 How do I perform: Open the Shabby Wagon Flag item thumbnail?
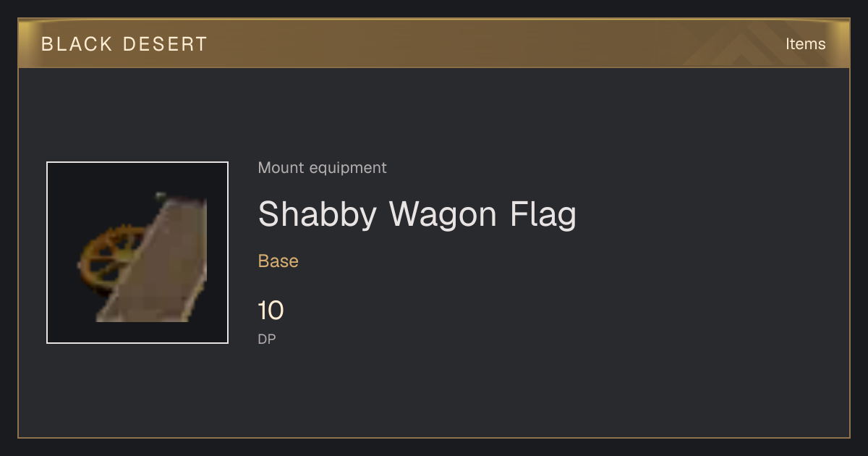(137, 253)
